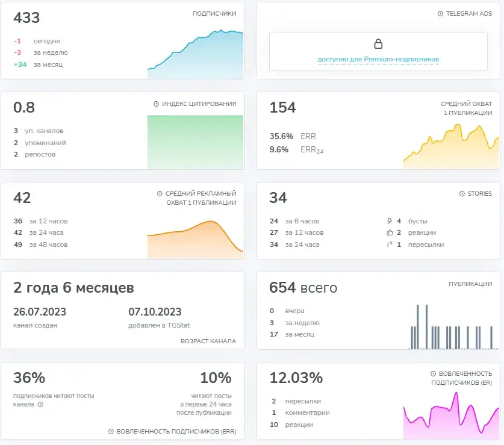Click the ВОЗРАСТ КАНАЛА label

[x=208, y=341]
